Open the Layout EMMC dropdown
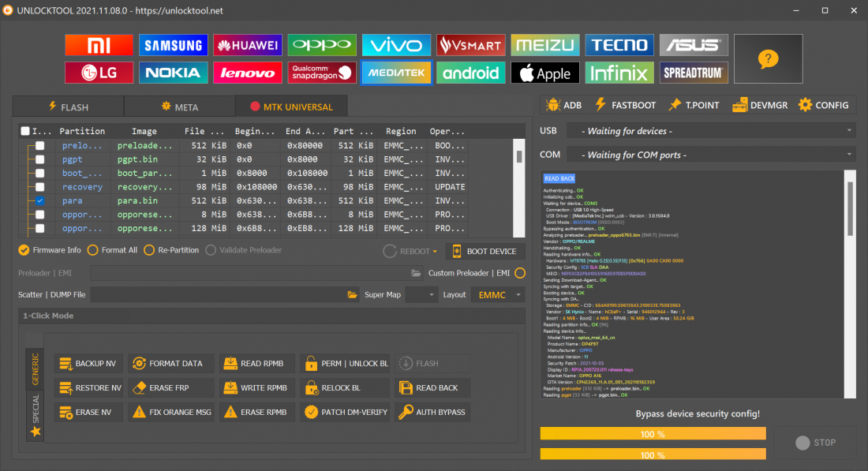868x471 pixels. [498, 295]
